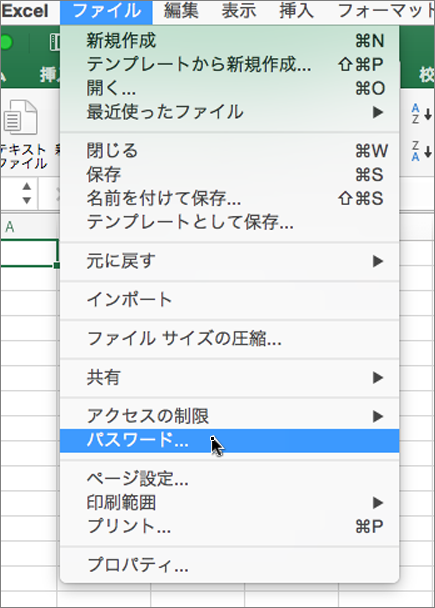Expand 共有 submenu
This screenshot has height=608, width=435.
point(230,377)
